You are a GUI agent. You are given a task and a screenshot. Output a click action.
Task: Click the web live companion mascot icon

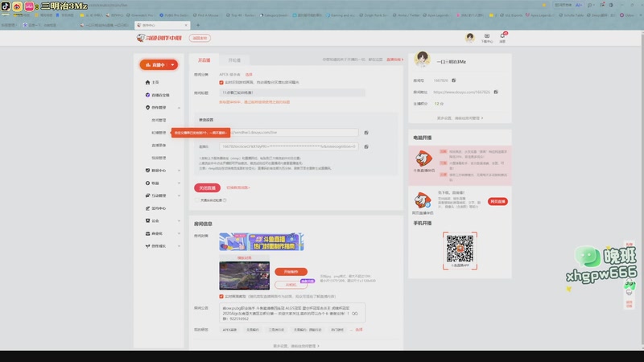[x=423, y=200]
